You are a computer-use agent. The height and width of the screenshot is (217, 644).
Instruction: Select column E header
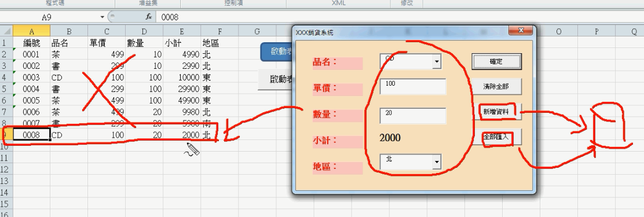click(182, 31)
